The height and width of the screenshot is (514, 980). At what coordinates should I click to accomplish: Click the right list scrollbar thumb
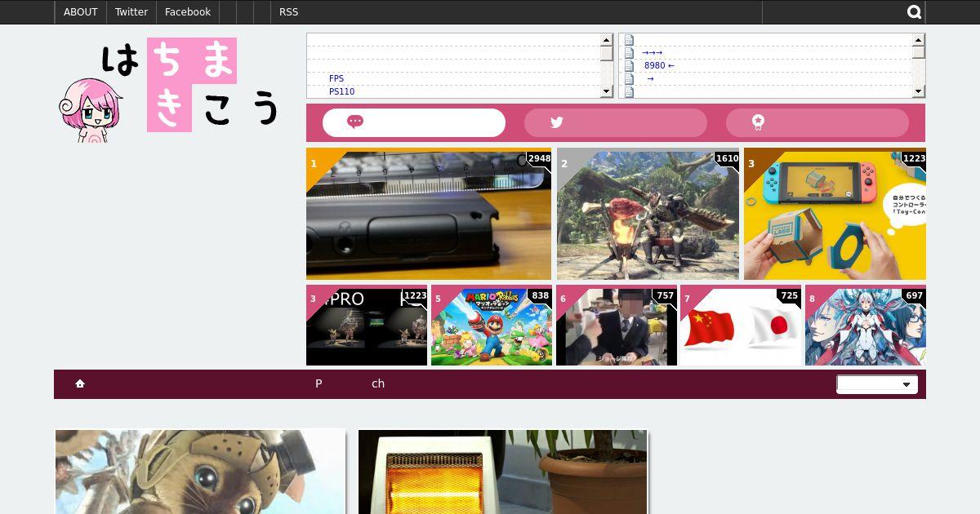pyautogui.click(x=919, y=52)
